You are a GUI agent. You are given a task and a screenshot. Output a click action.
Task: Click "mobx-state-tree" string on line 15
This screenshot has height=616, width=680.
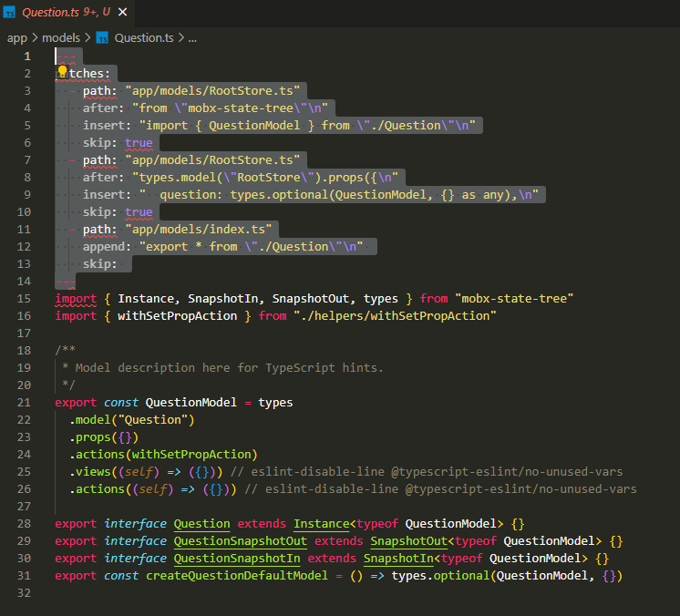[x=514, y=299]
